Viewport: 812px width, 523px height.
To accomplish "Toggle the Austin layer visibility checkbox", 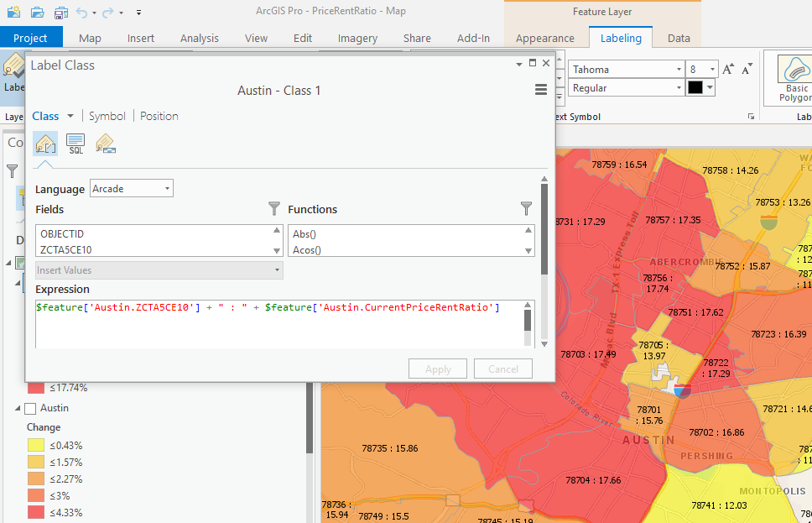I will point(30,409).
